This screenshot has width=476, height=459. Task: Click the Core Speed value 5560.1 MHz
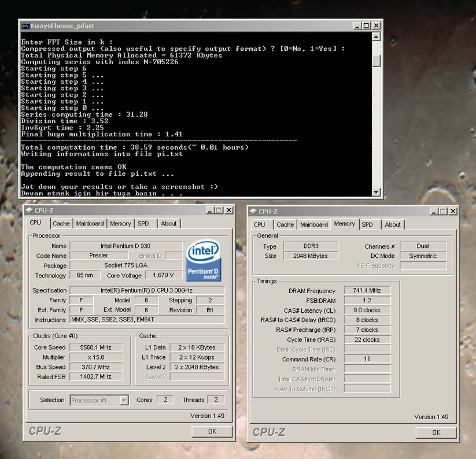96,347
